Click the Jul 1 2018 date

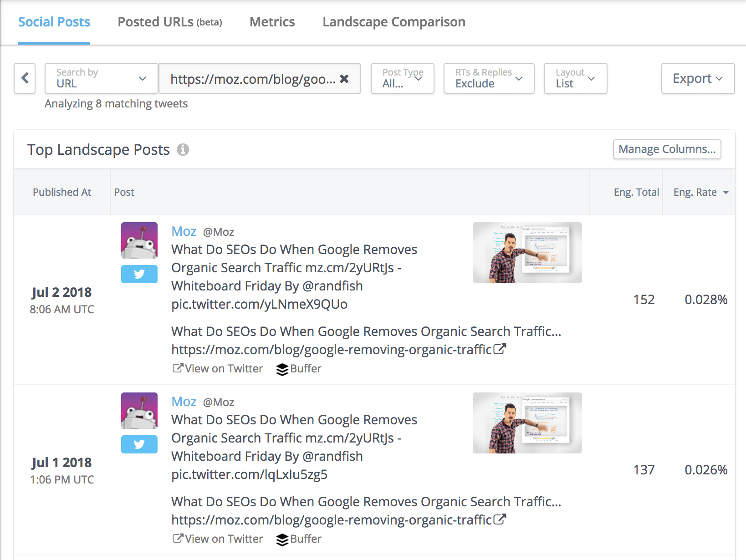(62, 462)
